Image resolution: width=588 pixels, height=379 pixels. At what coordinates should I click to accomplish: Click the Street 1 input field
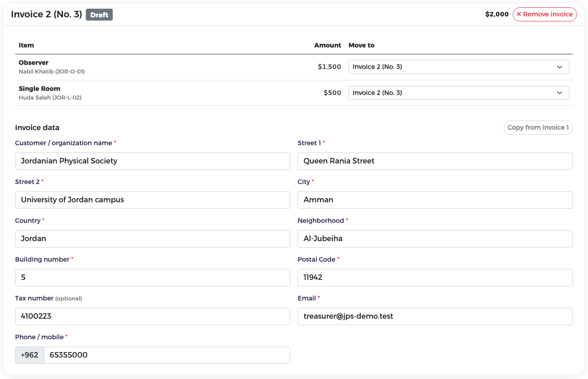[x=435, y=161]
